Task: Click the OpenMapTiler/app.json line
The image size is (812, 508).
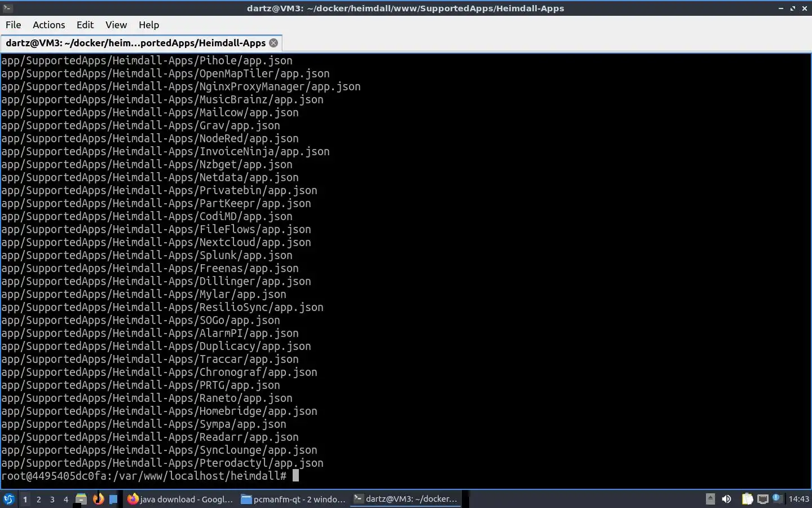Action: pos(165,73)
